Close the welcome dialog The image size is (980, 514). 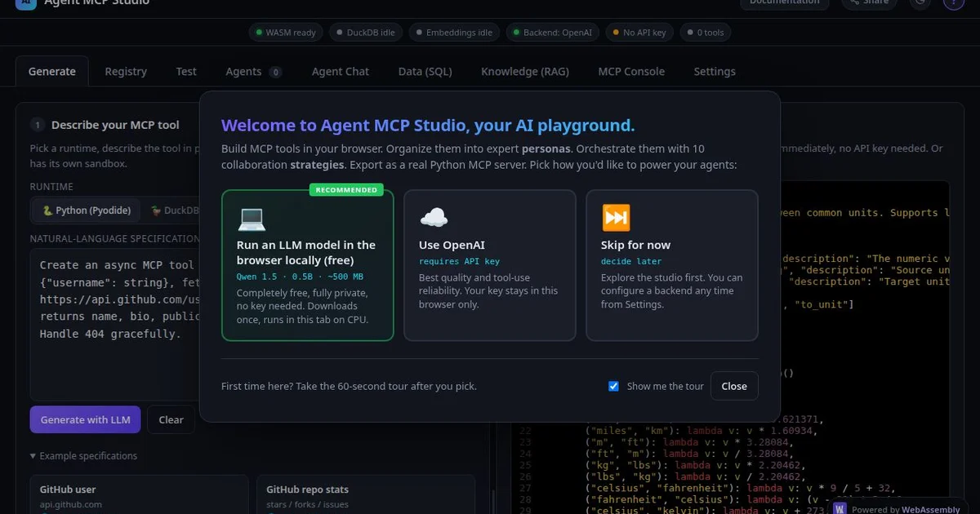pyautogui.click(x=734, y=386)
